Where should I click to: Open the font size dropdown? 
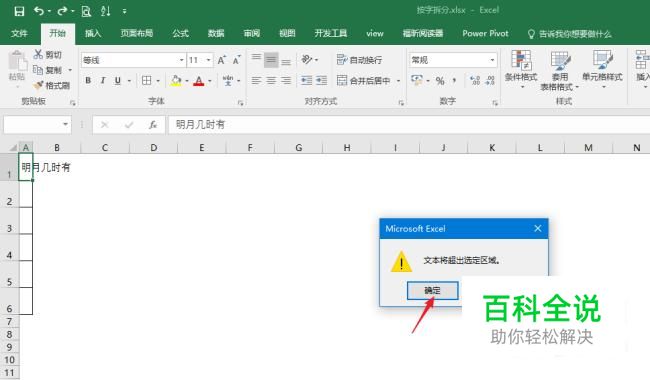click(x=209, y=60)
